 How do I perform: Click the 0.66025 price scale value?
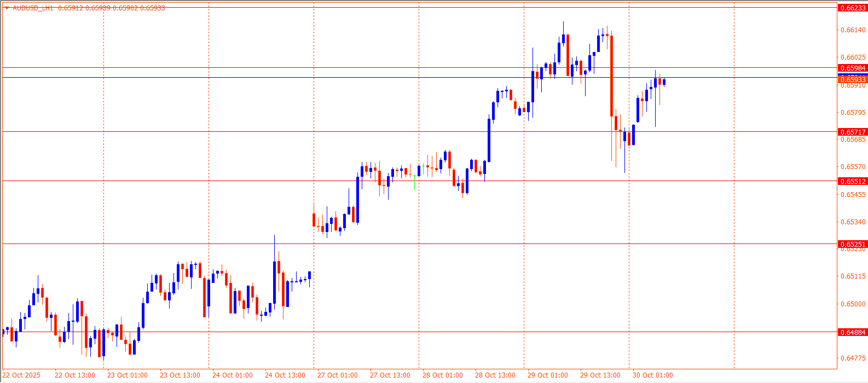853,57
